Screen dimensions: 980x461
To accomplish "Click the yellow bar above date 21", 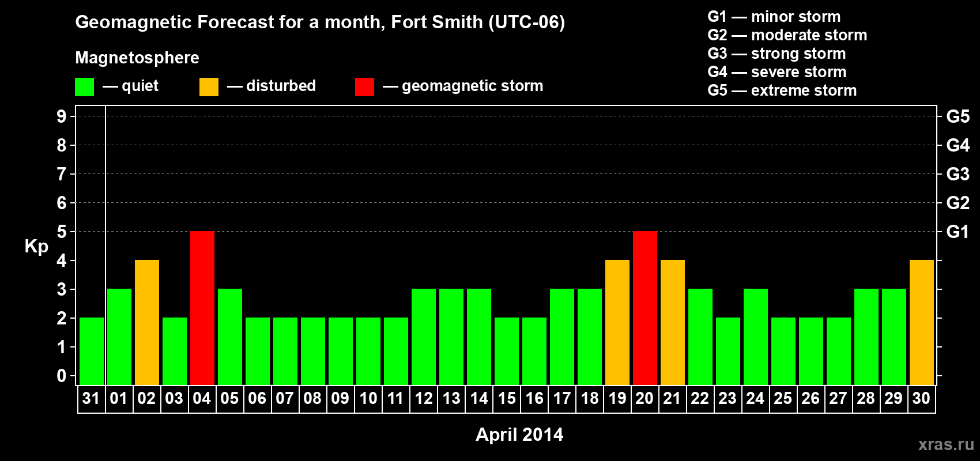I will tap(673, 322).
